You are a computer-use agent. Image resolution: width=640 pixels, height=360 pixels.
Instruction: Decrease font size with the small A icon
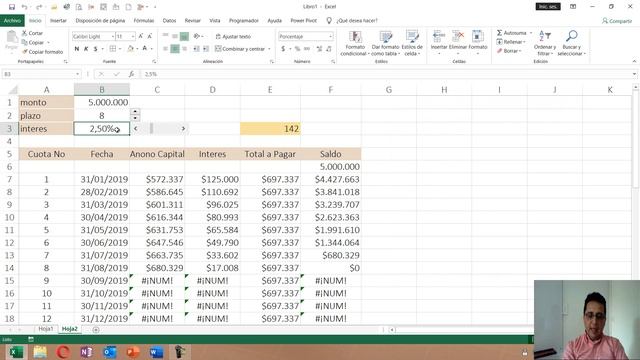point(150,36)
